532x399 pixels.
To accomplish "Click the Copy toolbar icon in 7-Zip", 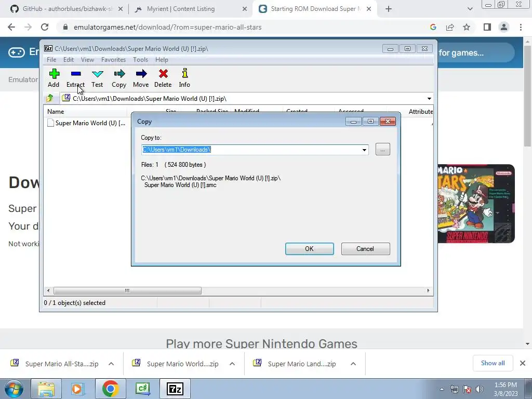I will click(x=119, y=78).
